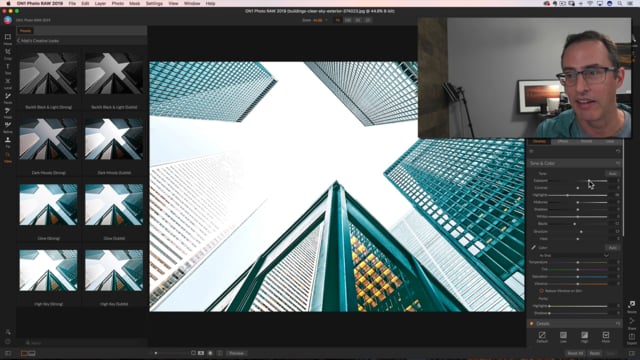Open the More detail styles icon
This screenshot has height=360, width=640.
[606, 337]
